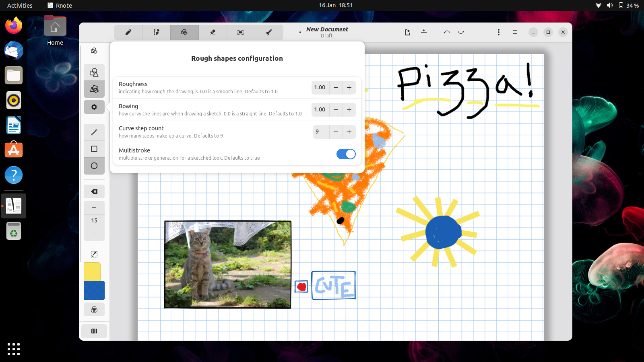The image size is (644, 362).
Task: Decrease the Bowing value
Action: (336, 109)
